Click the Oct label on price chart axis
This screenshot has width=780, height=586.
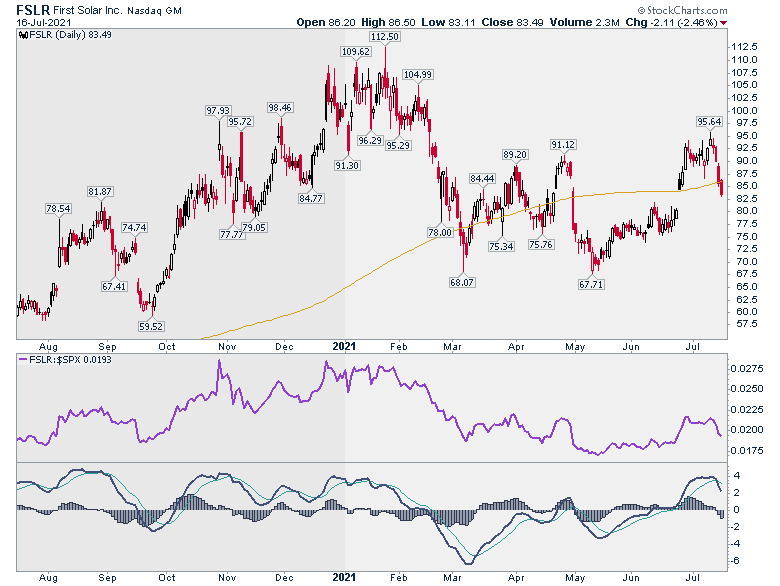pyautogui.click(x=167, y=346)
